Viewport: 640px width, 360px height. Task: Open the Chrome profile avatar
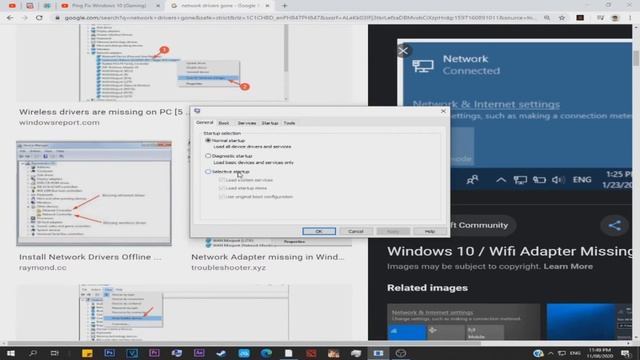click(x=615, y=18)
